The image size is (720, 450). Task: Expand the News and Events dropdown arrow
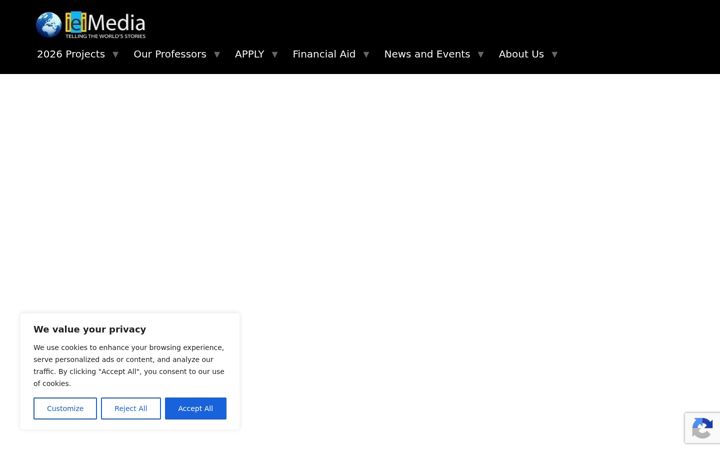[480, 55]
